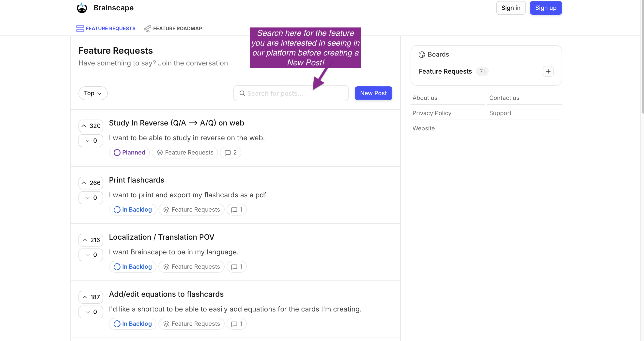Open Add/edit equations to flashcards post

(166, 294)
